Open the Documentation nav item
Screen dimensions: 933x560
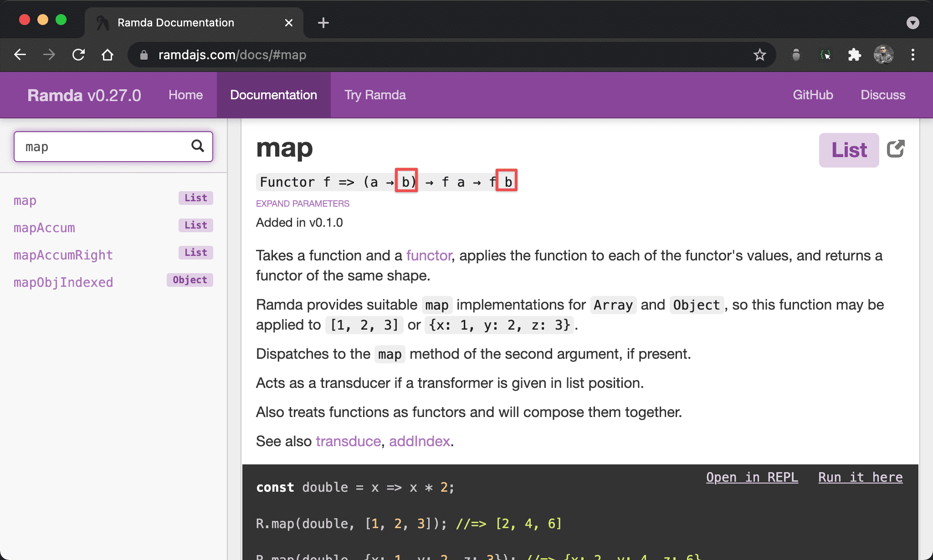274,95
